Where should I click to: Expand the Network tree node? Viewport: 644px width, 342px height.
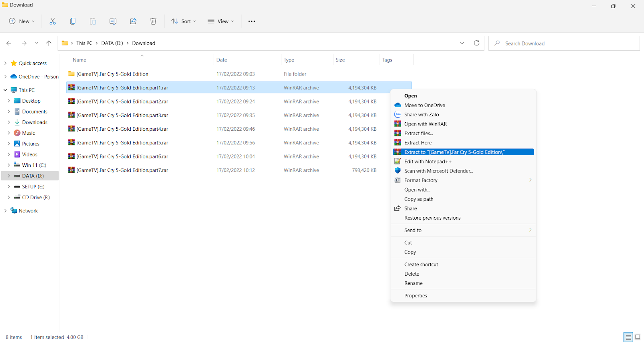(x=5, y=210)
